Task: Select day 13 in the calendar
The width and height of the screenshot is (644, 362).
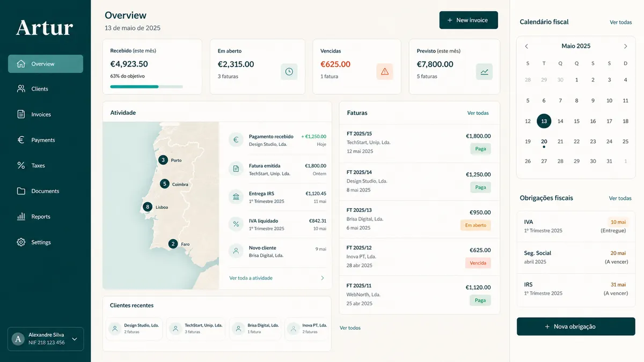Action: point(544,121)
